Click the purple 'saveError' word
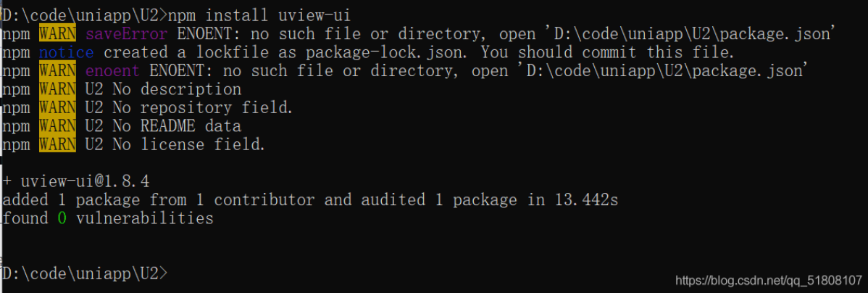The image size is (868, 293). (x=126, y=34)
